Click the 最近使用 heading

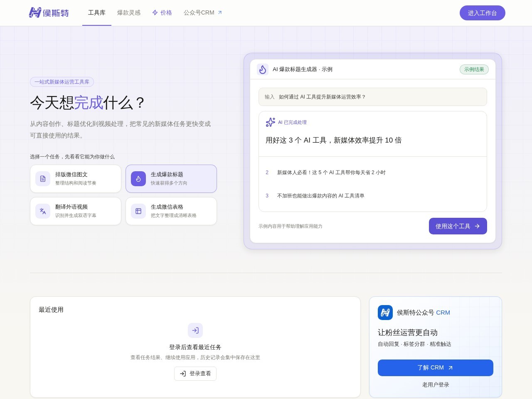coord(51,310)
